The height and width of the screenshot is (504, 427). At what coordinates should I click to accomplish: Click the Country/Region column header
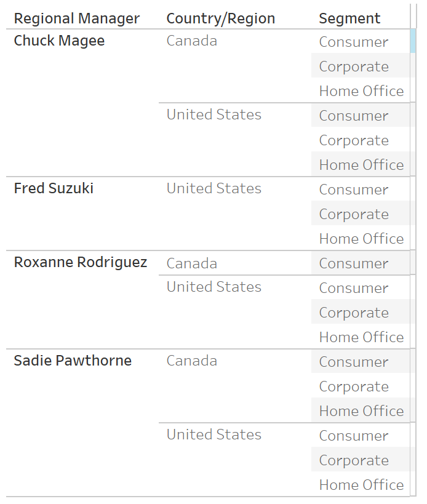click(221, 18)
